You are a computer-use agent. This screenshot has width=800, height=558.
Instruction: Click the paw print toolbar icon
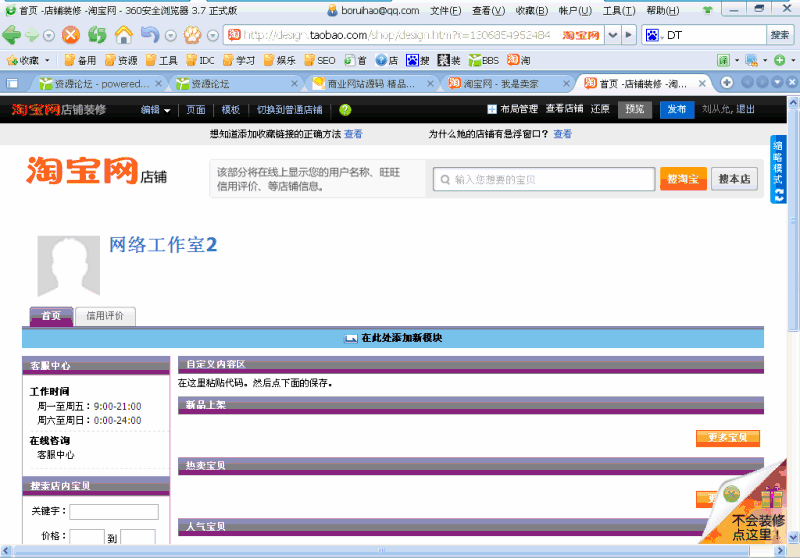pos(193,35)
